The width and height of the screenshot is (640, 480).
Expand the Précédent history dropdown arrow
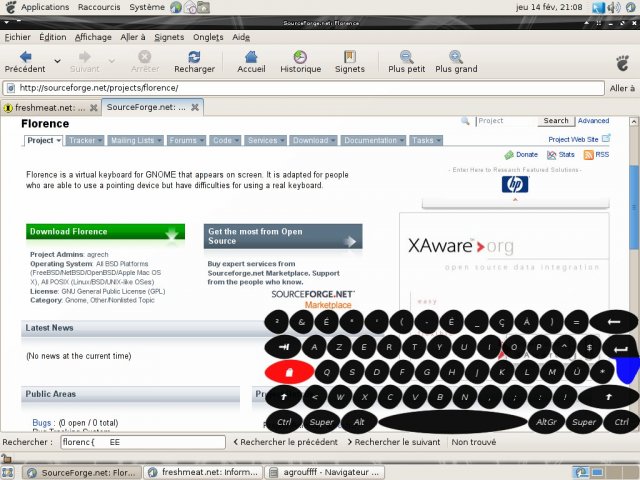point(57,61)
